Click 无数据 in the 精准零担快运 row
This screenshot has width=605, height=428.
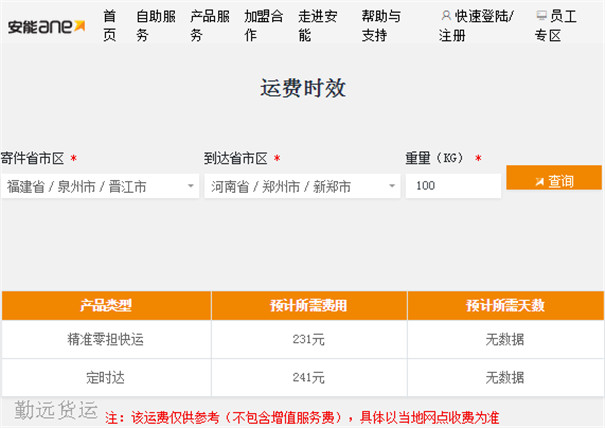click(x=505, y=340)
